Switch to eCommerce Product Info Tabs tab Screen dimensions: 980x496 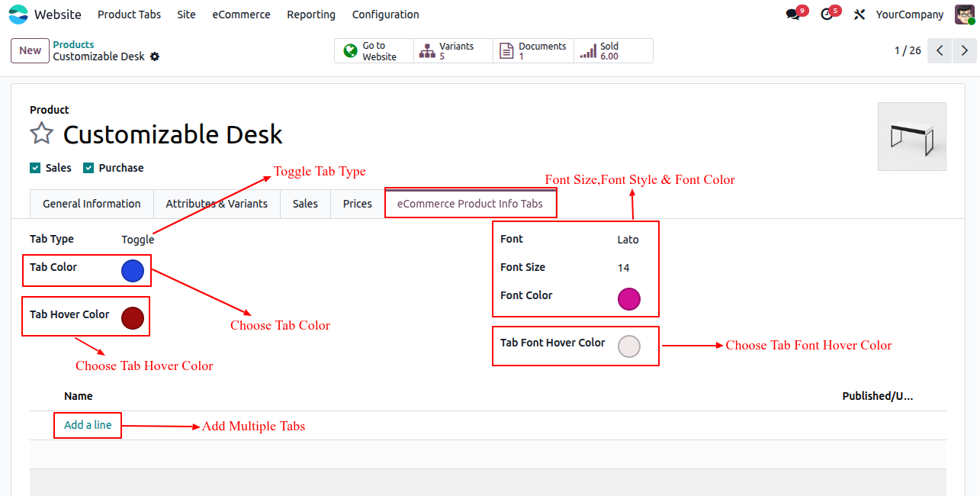pyautogui.click(x=470, y=204)
